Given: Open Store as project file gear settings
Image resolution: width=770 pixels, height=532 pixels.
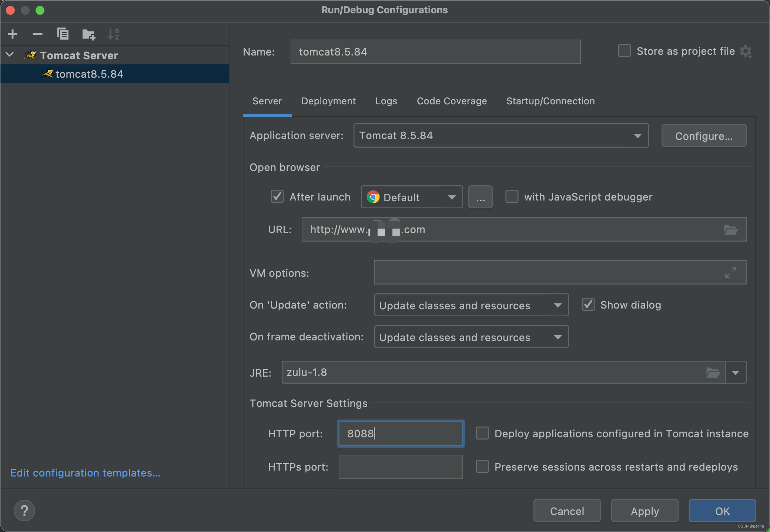Looking at the screenshot, I should click(x=746, y=51).
